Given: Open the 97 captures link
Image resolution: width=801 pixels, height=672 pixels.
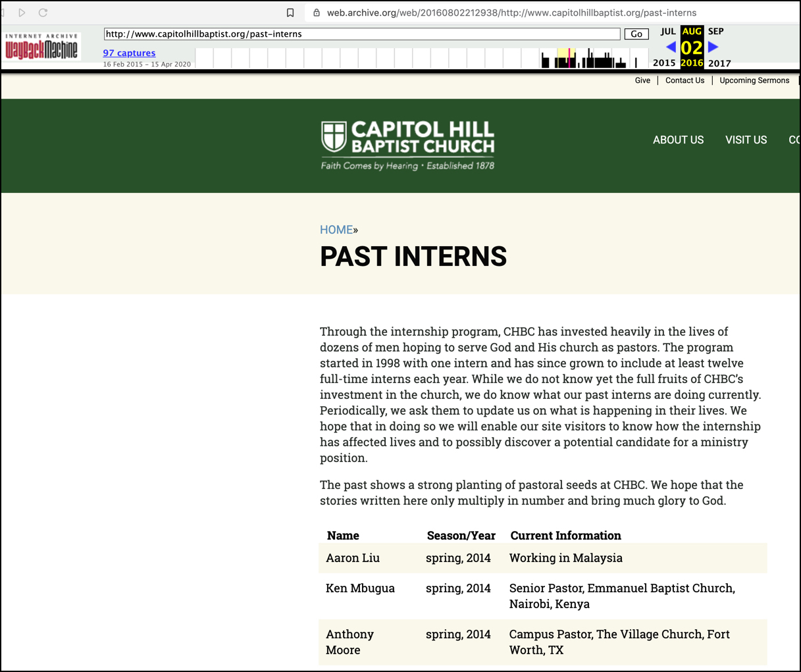Looking at the screenshot, I should 129,53.
